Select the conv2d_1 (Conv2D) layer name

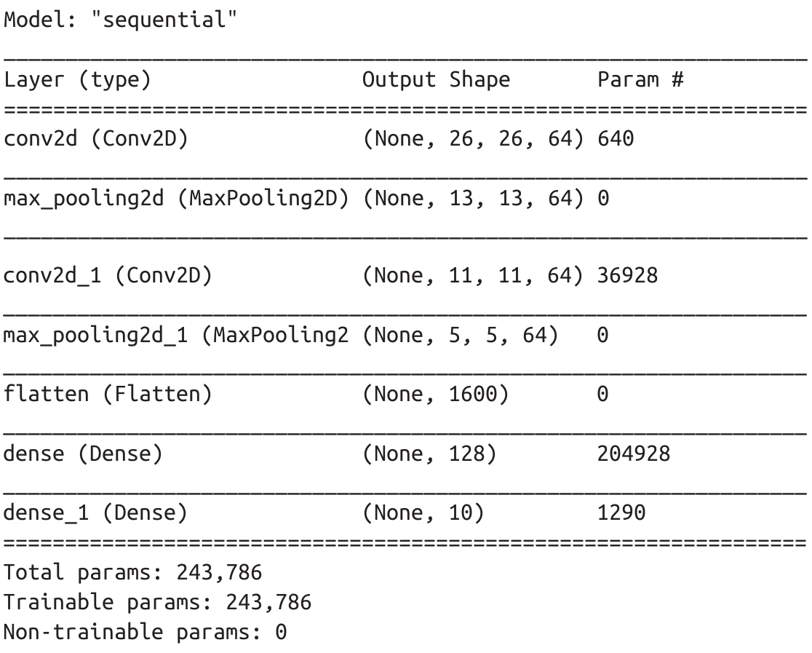(108, 276)
